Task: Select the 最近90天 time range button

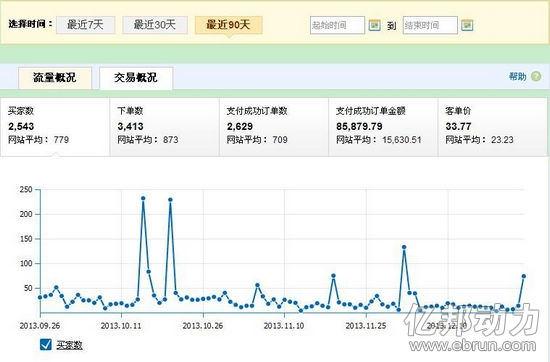Action: pyautogui.click(x=228, y=25)
